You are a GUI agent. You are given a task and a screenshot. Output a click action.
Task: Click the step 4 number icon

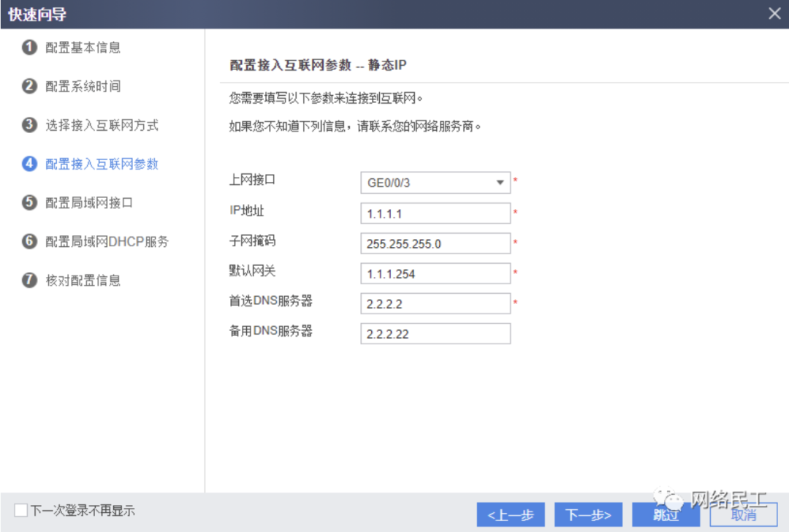pos(29,164)
